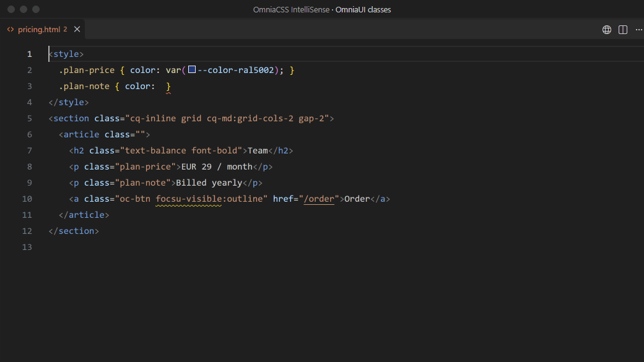644x362 pixels.
Task: Click the 'font-bold' class name
Action: point(214,150)
